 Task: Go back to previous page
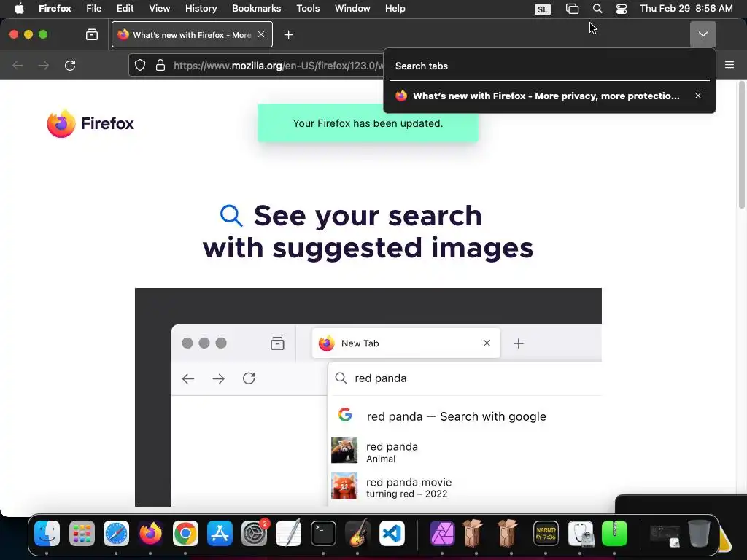[x=18, y=65]
